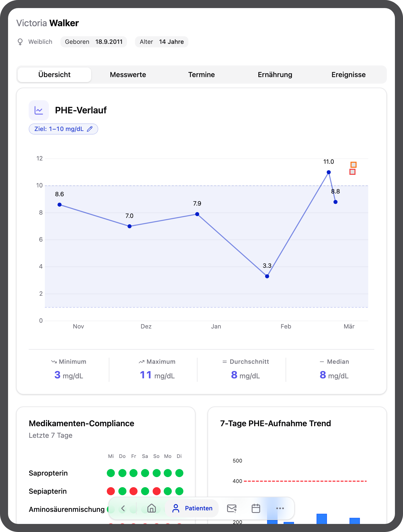Switch to the Messwerte tab
This screenshot has width=403, height=532.
tap(128, 75)
